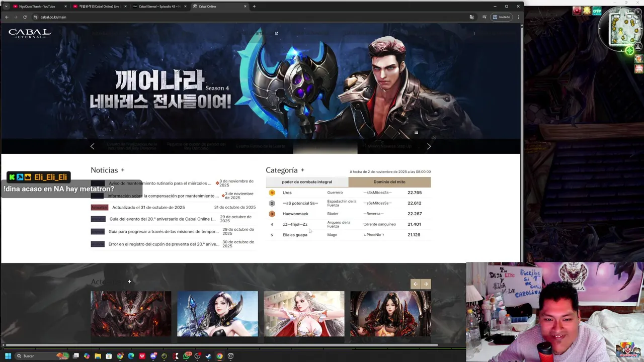Viewport: 644px width, 362px height.
Task: Click the banner grid icon
Action: click(x=416, y=132)
